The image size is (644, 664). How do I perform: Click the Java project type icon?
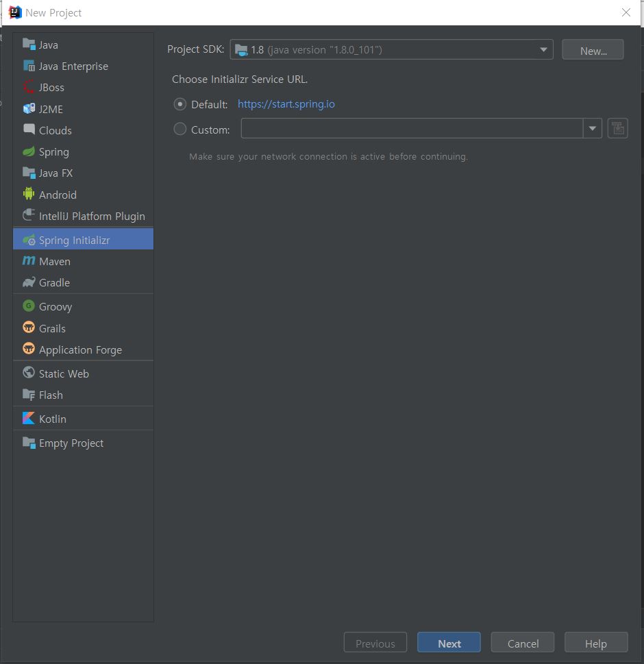click(29, 44)
